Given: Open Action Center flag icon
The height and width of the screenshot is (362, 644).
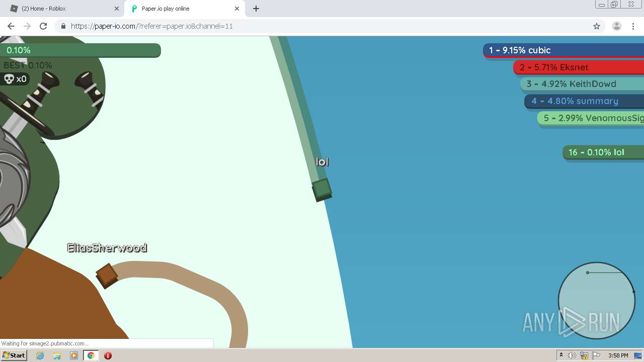Looking at the screenshot, I should [x=596, y=355].
